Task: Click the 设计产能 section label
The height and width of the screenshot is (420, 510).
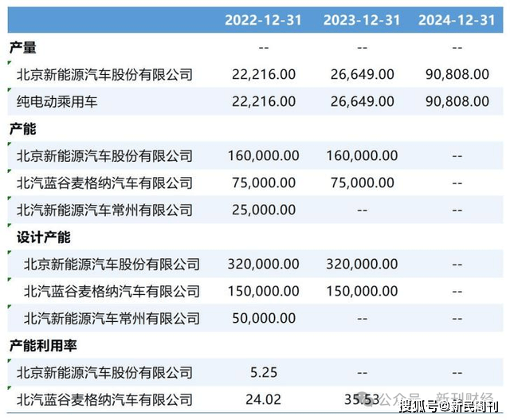Action: click(44, 237)
